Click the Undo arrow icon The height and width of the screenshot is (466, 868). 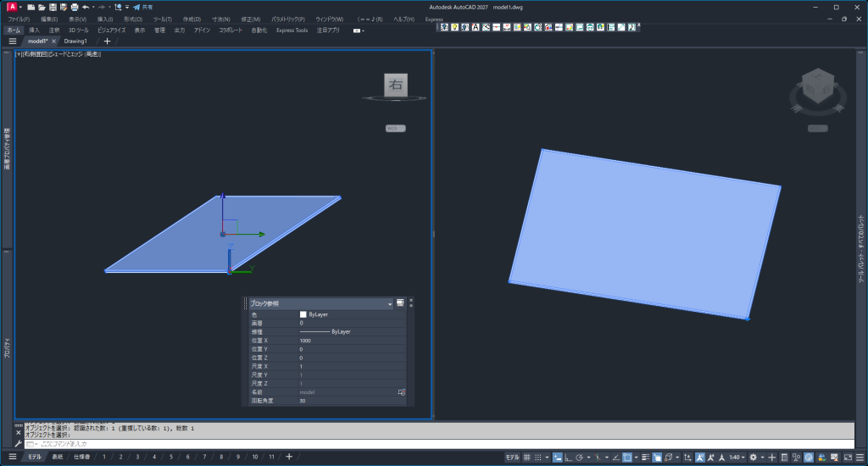(x=86, y=7)
